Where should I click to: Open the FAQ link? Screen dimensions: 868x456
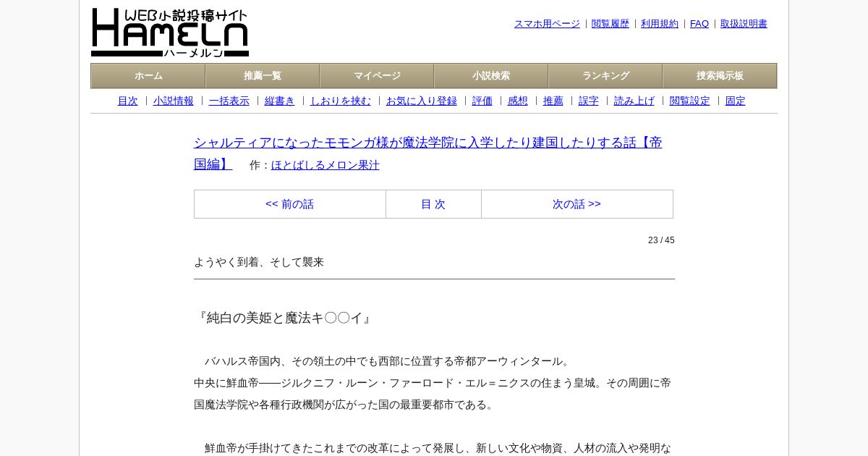[x=699, y=24]
